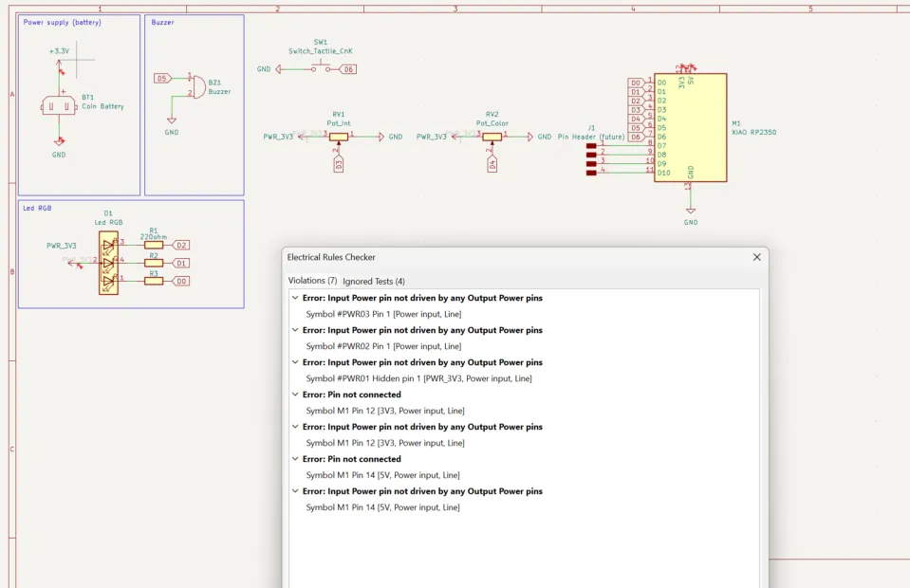Collapse Pin not connected error for M1 Pin 12
Screen dimensions: 910x588
[x=295, y=395]
